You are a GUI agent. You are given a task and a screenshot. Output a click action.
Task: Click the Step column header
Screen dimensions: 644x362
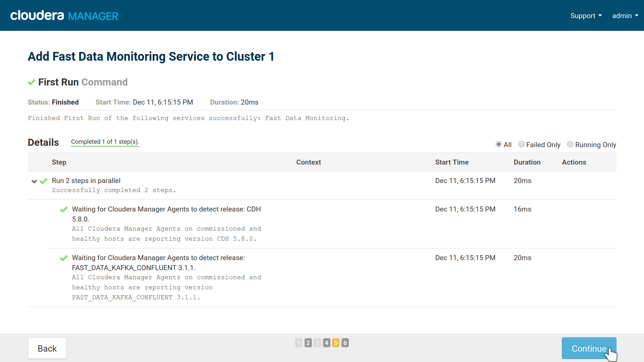(59, 162)
